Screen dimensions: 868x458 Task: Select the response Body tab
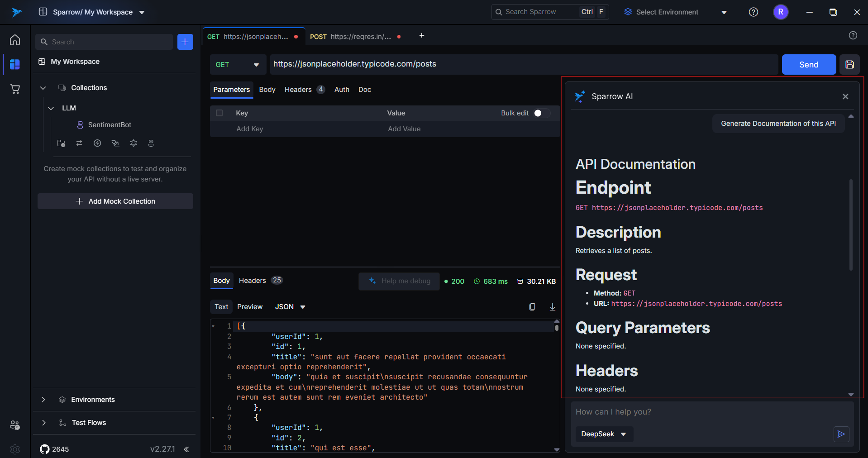pyautogui.click(x=221, y=281)
